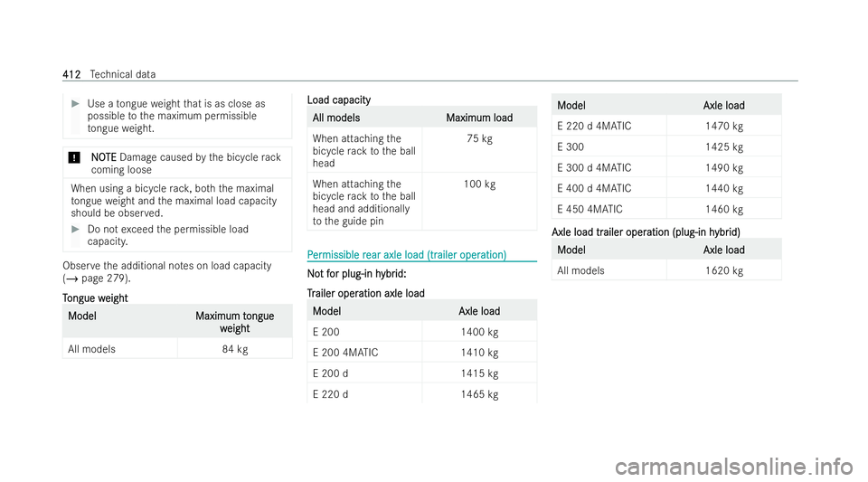868x482 pixels.
Task: Click the NOTE exclamation warning icon
Action: pyautogui.click(x=74, y=157)
